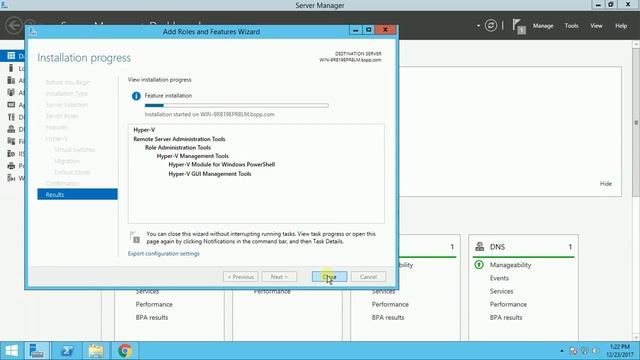Select Hyper-V Management Tools row
The height and width of the screenshot is (360, 640).
pos(193,156)
